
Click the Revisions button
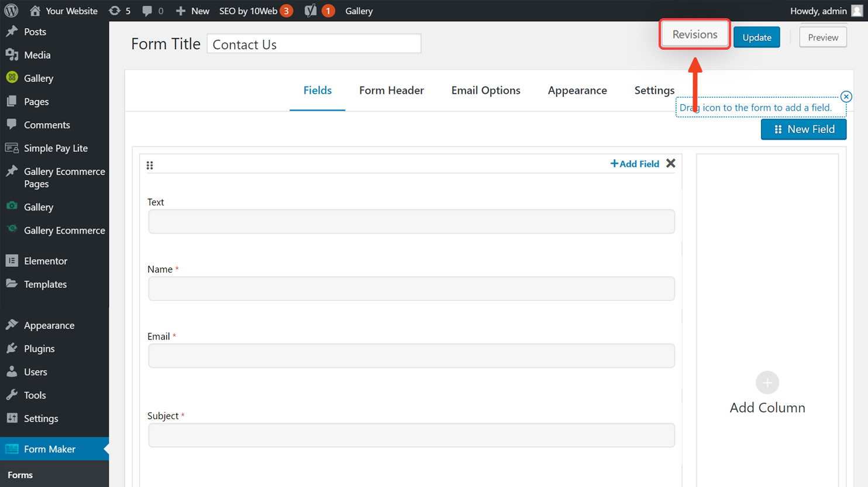[x=695, y=35]
